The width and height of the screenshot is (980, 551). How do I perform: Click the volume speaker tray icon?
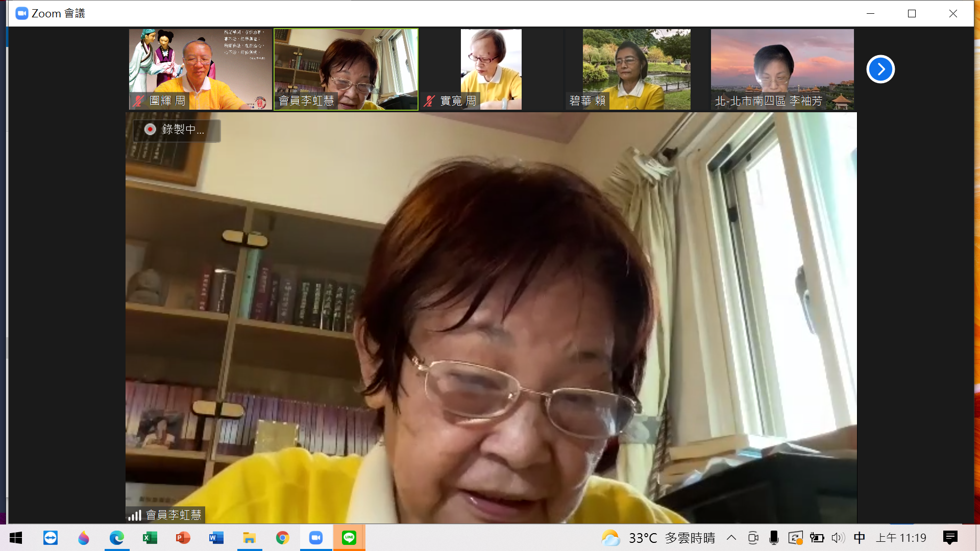[838, 538]
